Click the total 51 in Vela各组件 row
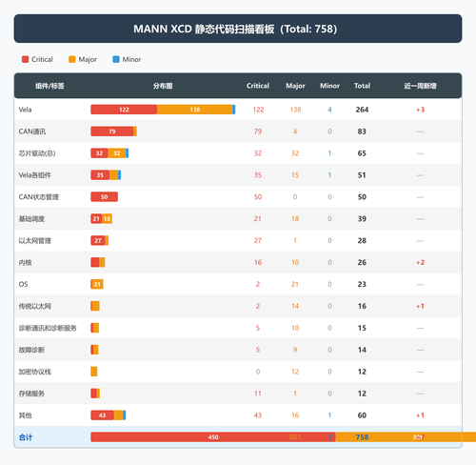Viewport: 476px width, 465px height. pos(362,175)
